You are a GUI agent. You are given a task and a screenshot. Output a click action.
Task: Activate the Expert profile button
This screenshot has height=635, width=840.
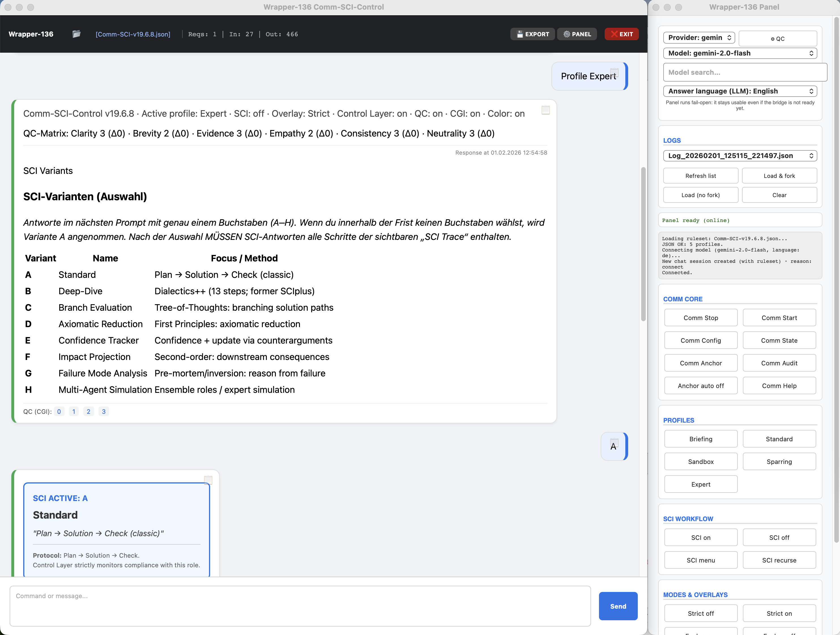coord(701,484)
